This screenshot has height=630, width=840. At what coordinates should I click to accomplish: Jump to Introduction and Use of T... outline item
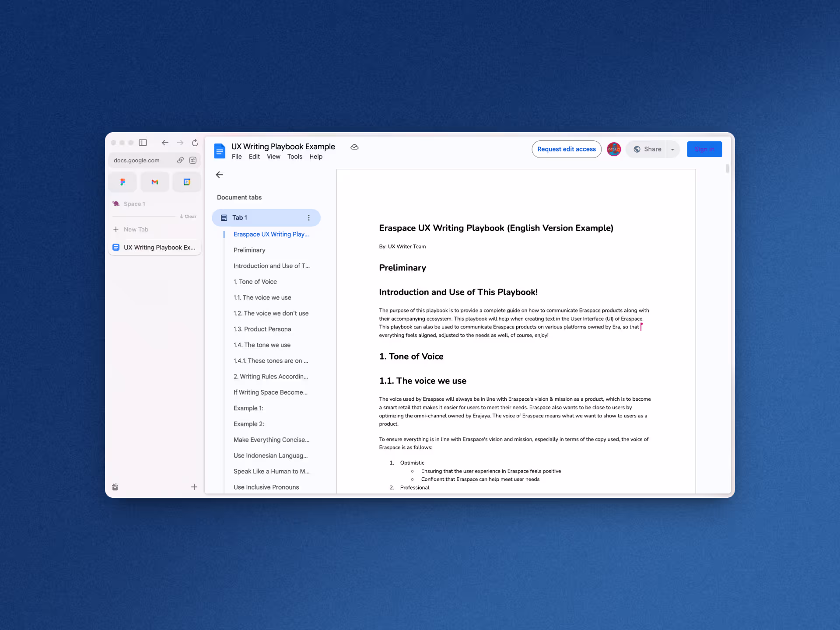click(x=272, y=266)
